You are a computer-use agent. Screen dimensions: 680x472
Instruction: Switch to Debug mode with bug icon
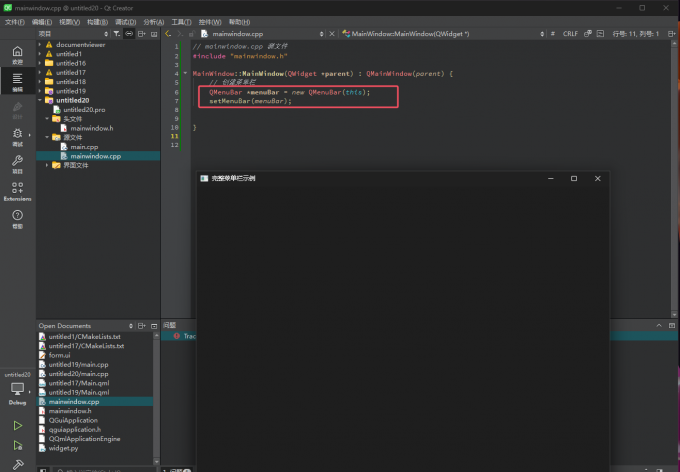(17, 136)
